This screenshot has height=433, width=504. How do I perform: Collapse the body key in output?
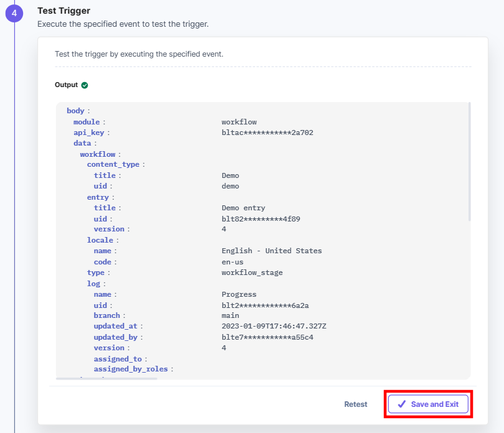point(75,111)
